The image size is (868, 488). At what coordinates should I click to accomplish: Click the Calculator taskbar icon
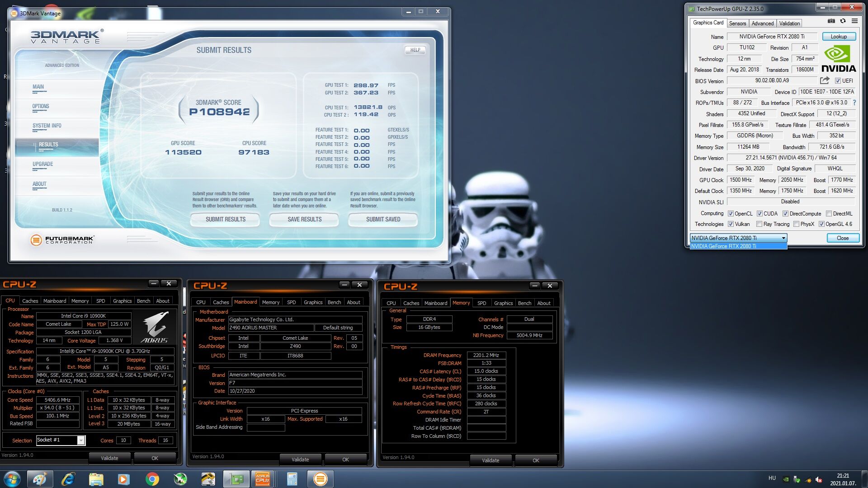[292, 479]
